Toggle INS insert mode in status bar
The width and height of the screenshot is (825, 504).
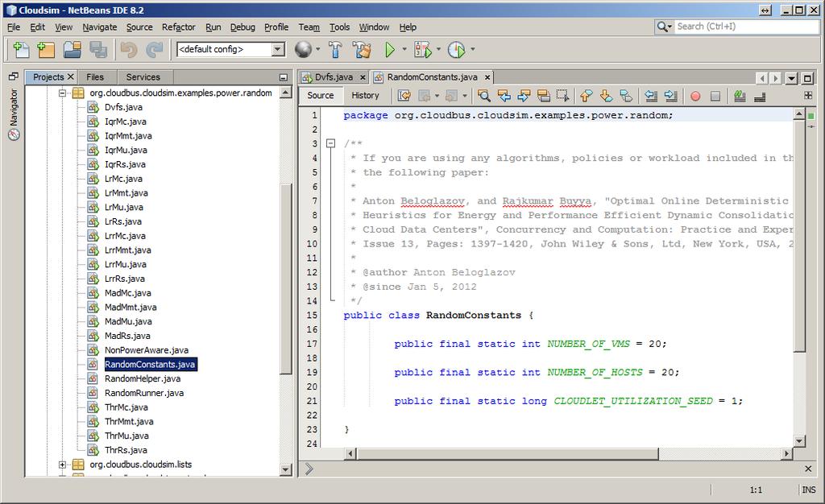(x=809, y=490)
